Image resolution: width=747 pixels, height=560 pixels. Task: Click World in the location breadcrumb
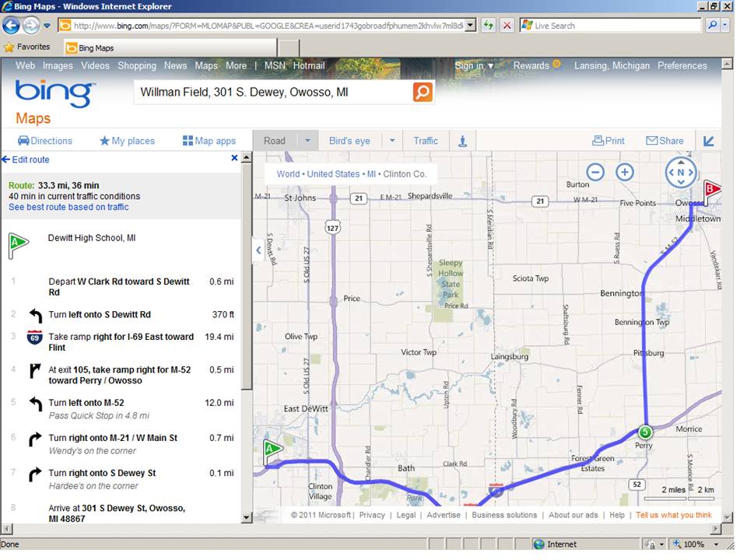pyautogui.click(x=288, y=174)
